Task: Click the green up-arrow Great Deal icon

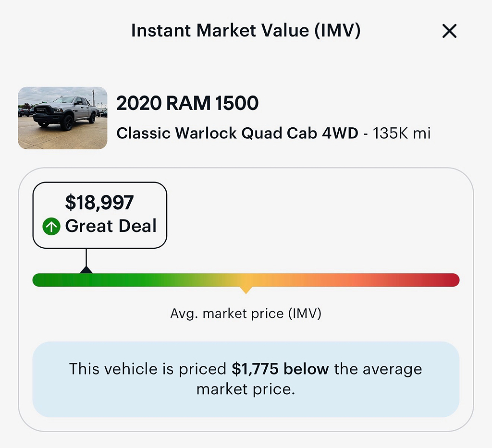Action: 51,226
